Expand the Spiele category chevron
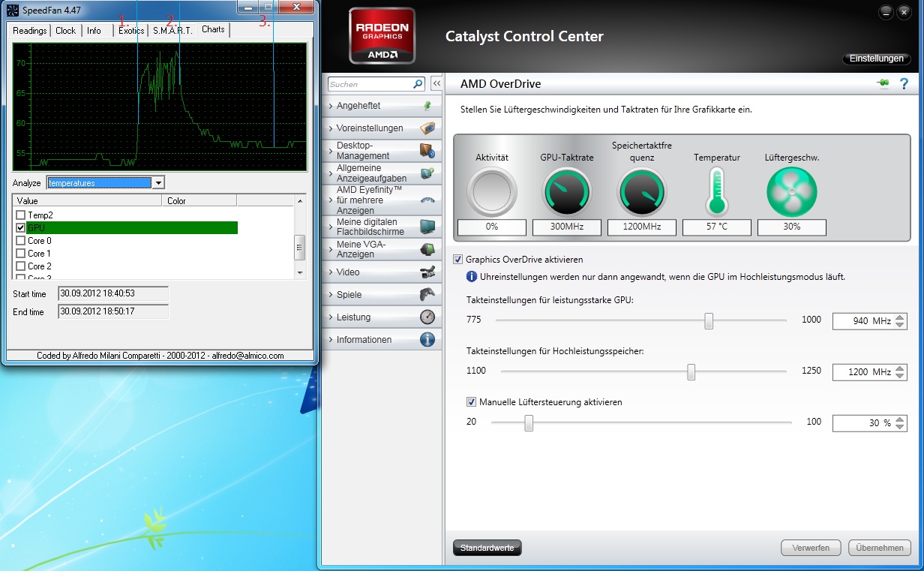 pos(331,295)
